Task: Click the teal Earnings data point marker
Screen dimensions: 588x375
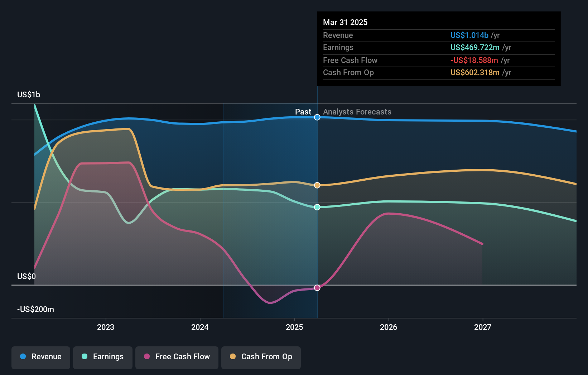Action: [317, 207]
